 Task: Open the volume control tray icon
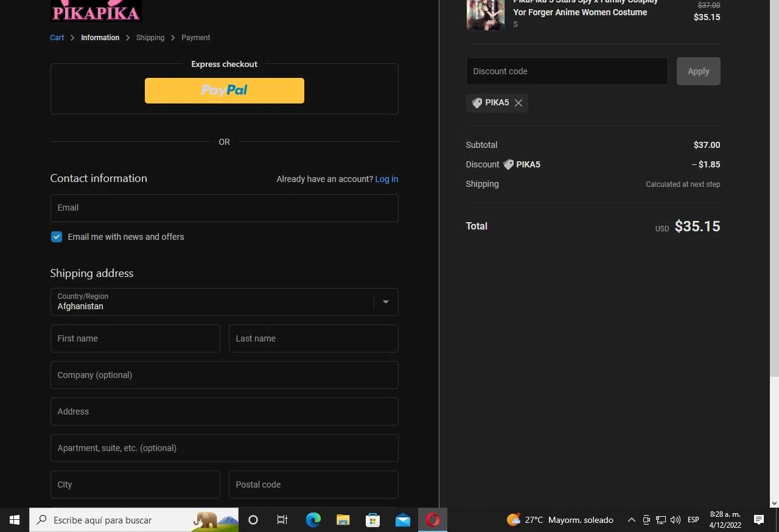tap(676, 520)
